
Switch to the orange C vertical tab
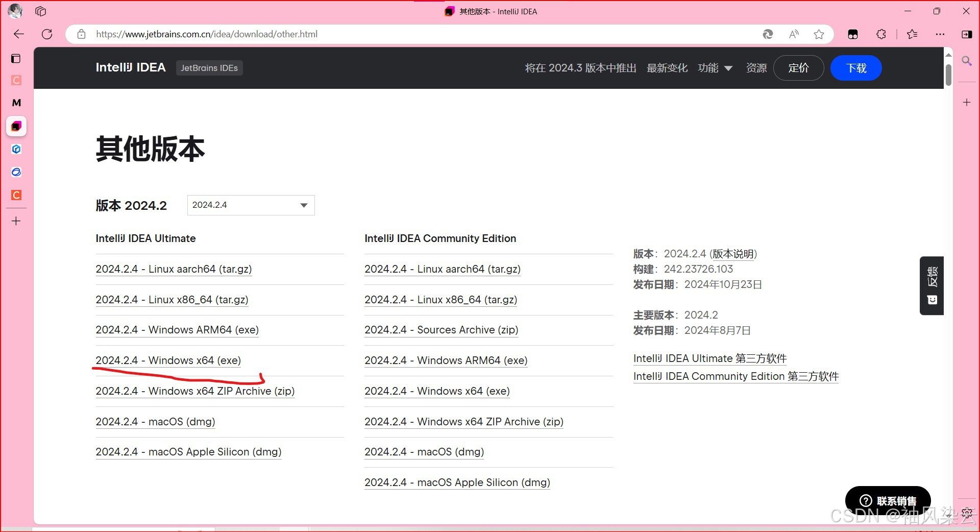[16, 195]
